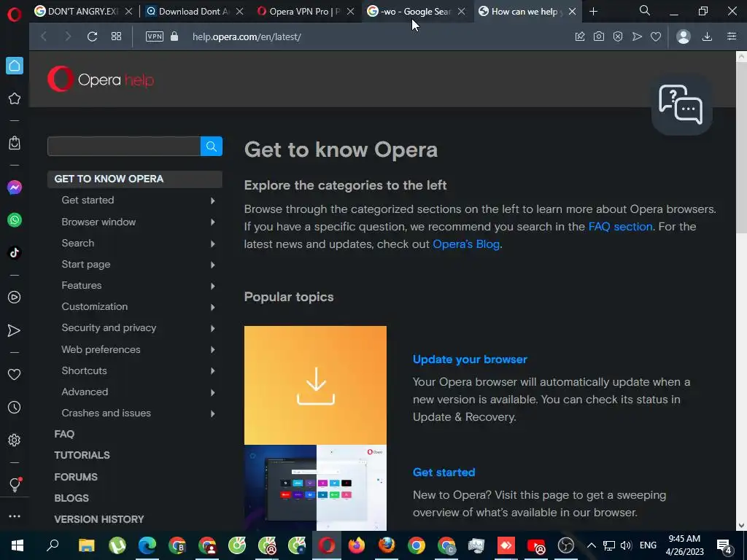Reload the current page
747x560 pixels.
tap(92, 36)
